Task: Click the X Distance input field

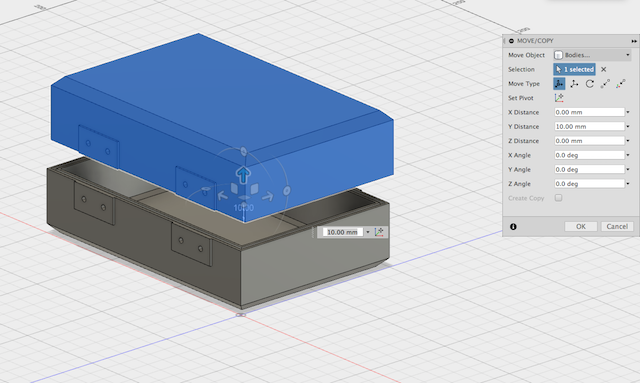Action: pos(589,112)
